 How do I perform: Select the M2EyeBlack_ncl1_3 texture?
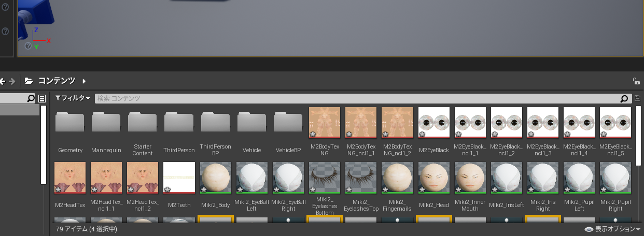click(542, 123)
